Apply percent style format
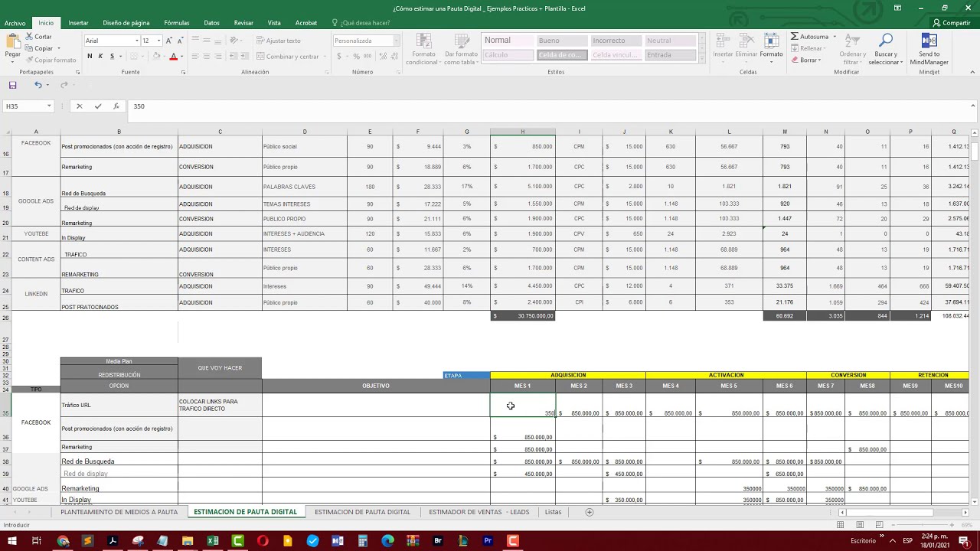 (357, 56)
